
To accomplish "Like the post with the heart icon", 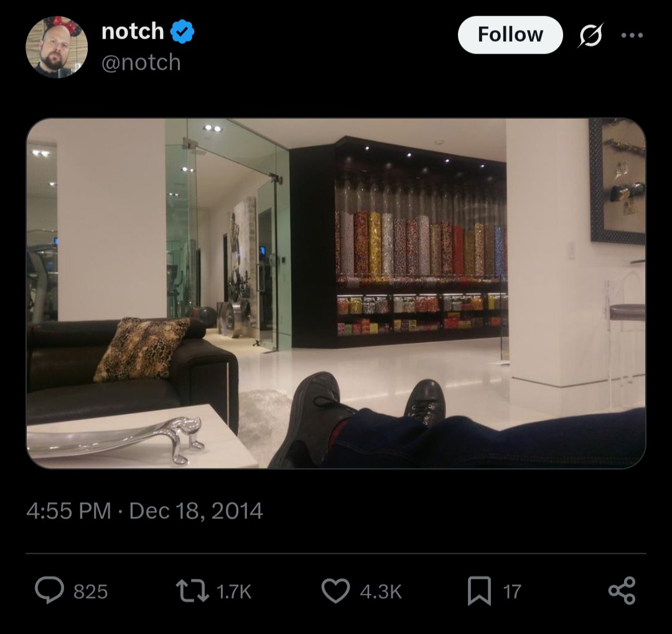I will 335,590.
